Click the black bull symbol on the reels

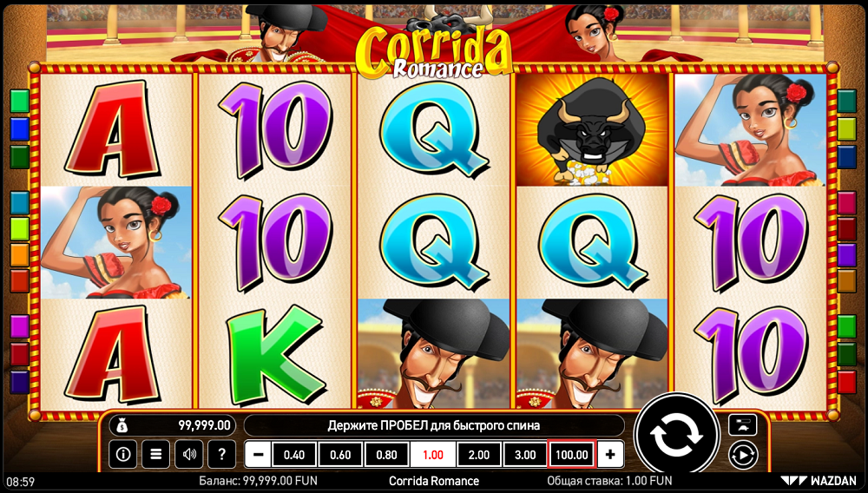point(592,130)
